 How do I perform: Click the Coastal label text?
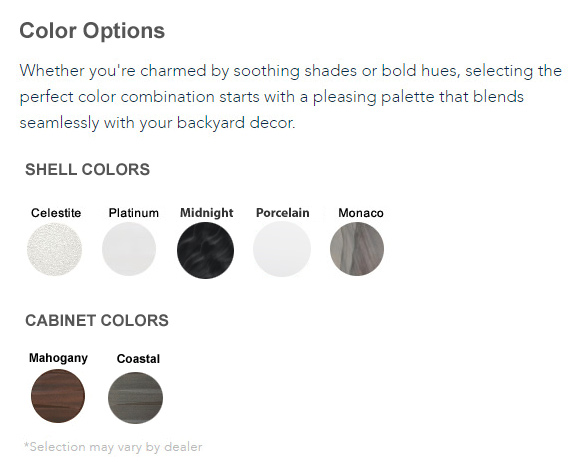click(138, 359)
